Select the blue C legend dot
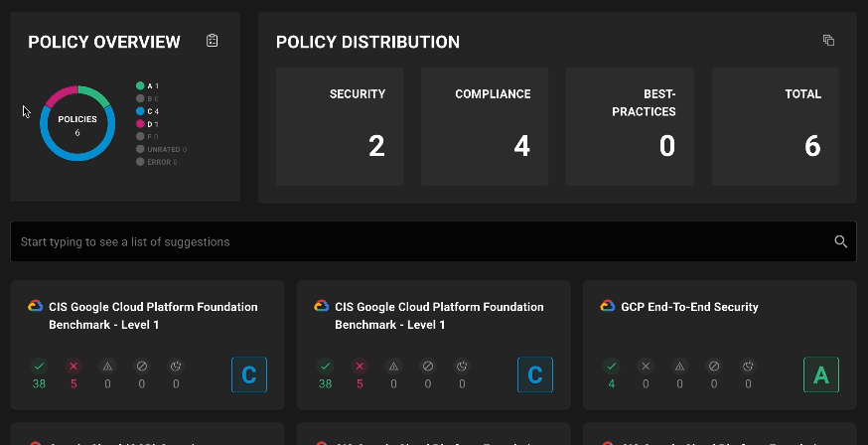 [x=140, y=111]
